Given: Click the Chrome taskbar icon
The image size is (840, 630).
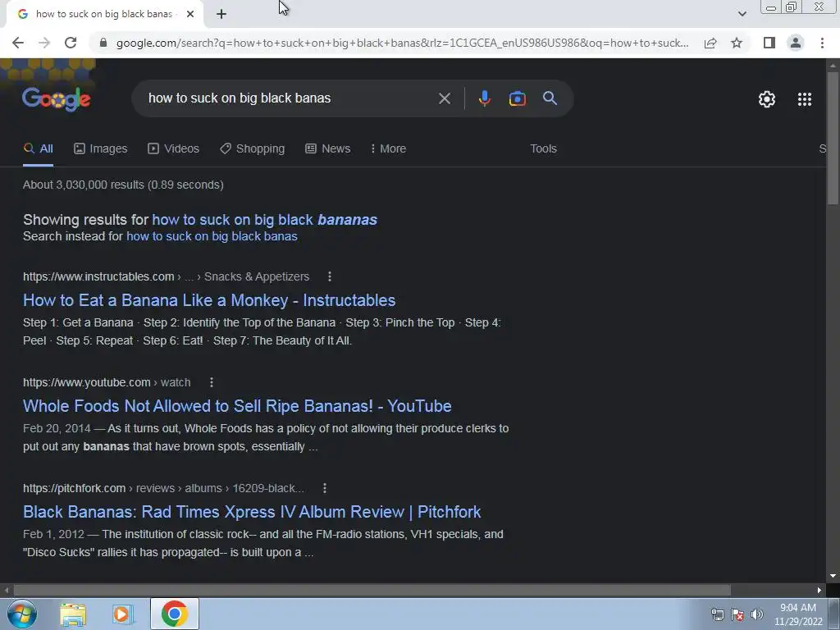Looking at the screenshot, I should (174, 614).
